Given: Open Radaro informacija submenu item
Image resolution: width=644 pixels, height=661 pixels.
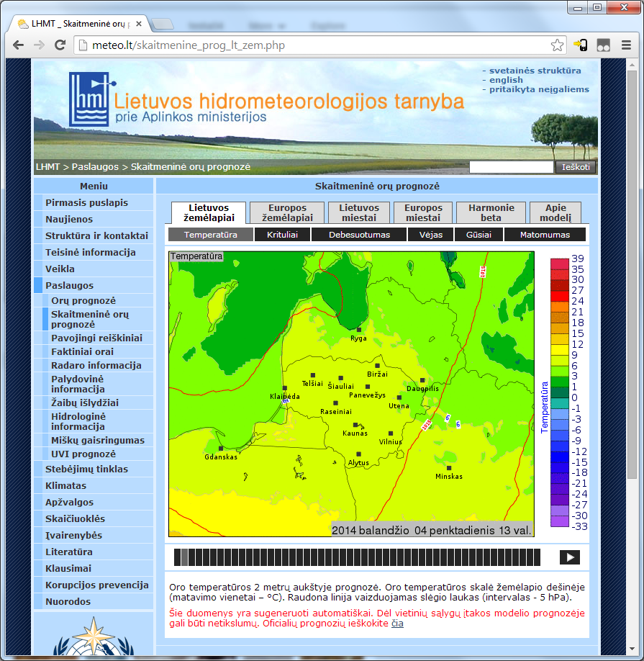Looking at the screenshot, I should [x=98, y=365].
